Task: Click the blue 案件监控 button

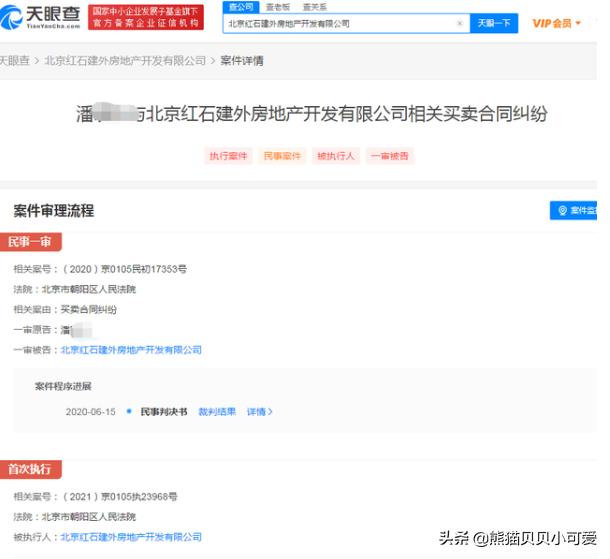Action: pos(573,210)
